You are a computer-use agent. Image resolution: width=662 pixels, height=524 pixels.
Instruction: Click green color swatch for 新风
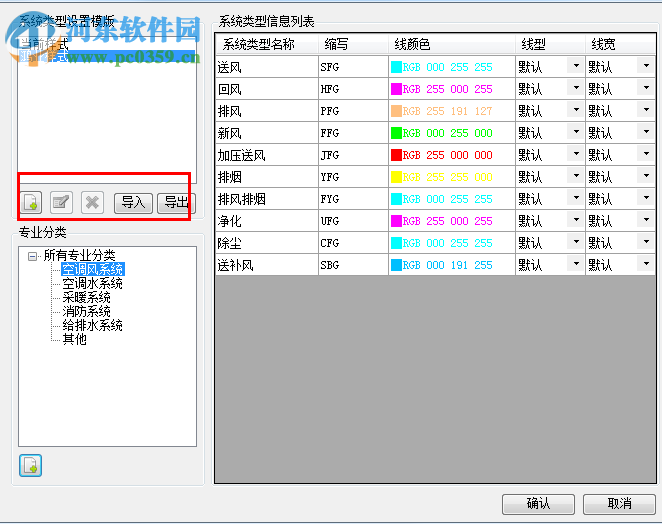click(x=396, y=133)
